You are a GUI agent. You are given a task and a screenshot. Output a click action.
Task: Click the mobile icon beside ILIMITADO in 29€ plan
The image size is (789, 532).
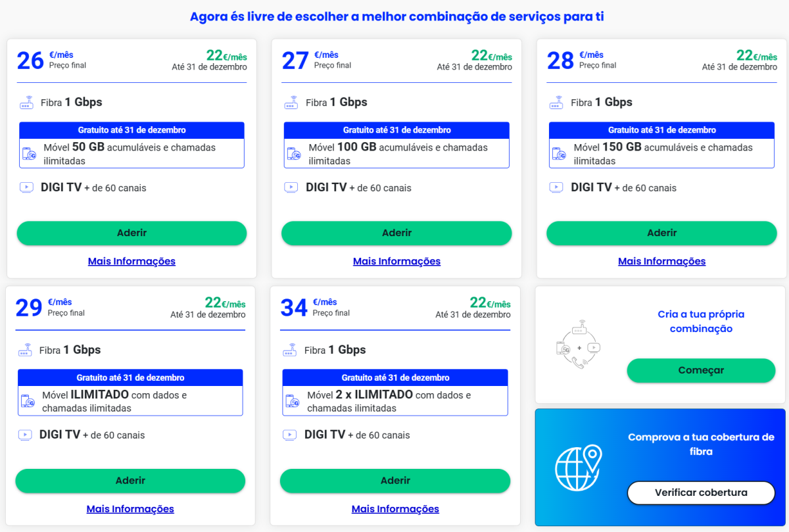(x=27, y=401)
